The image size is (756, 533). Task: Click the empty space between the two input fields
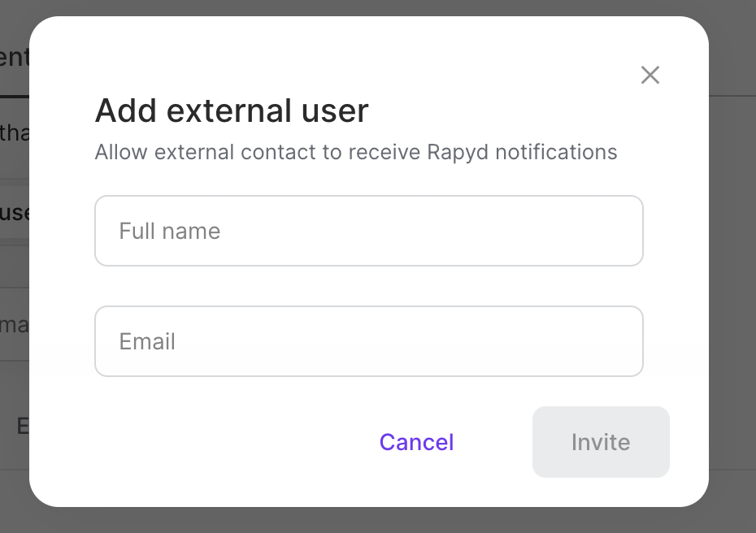[x=369, y=286]
